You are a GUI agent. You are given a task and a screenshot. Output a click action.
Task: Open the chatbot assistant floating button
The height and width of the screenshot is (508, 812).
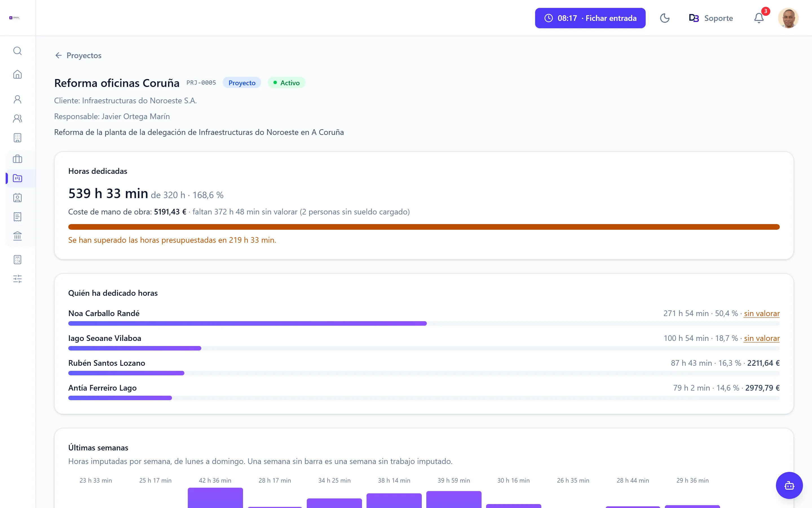click(789, 485)
